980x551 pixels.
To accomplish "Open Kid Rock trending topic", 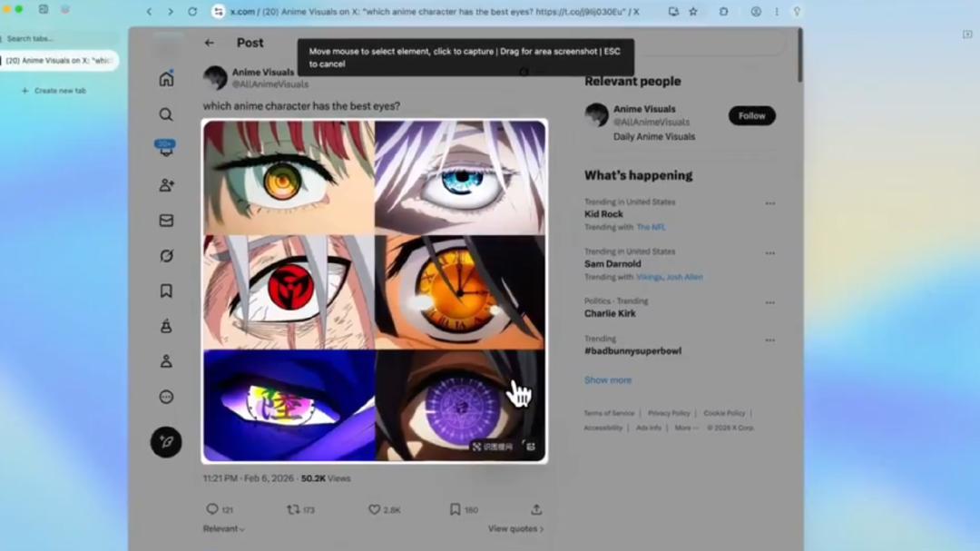I will pyautogui.click(x=603, y=214).
